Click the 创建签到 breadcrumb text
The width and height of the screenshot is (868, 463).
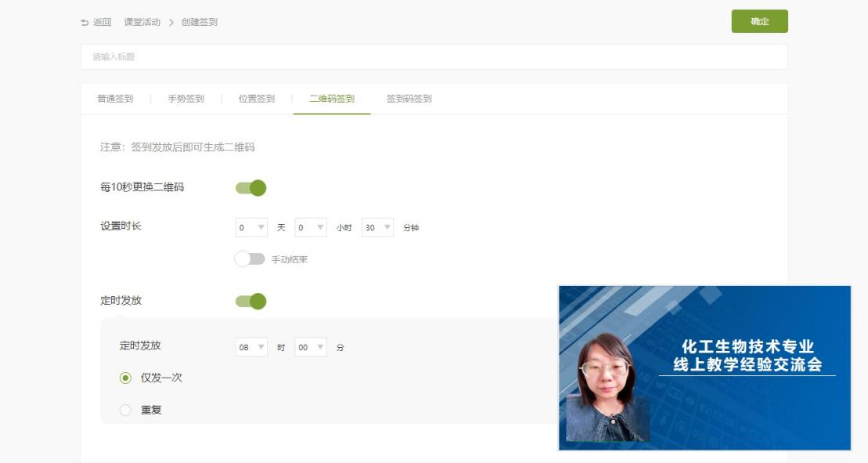coord(200,22)
